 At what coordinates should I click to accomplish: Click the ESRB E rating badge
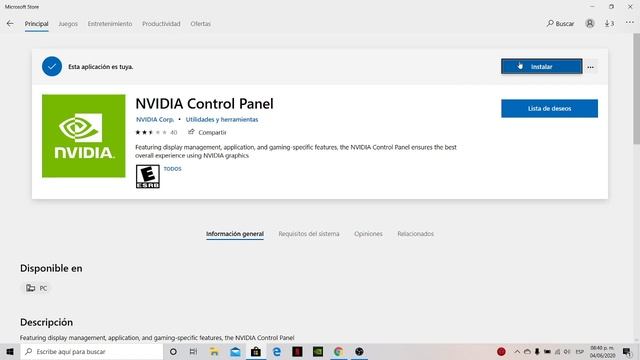coord(148,176)
